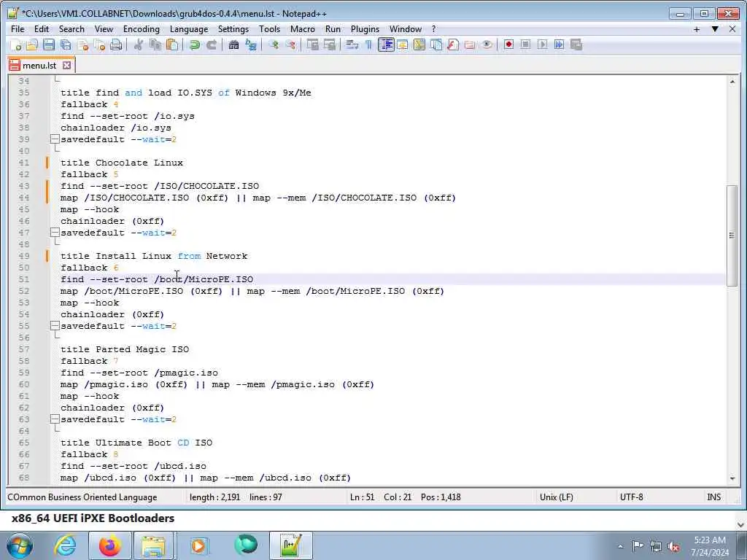Click the editor scrollbar up arrow
This screenshot has width=747, height=560.
(732, 82)
